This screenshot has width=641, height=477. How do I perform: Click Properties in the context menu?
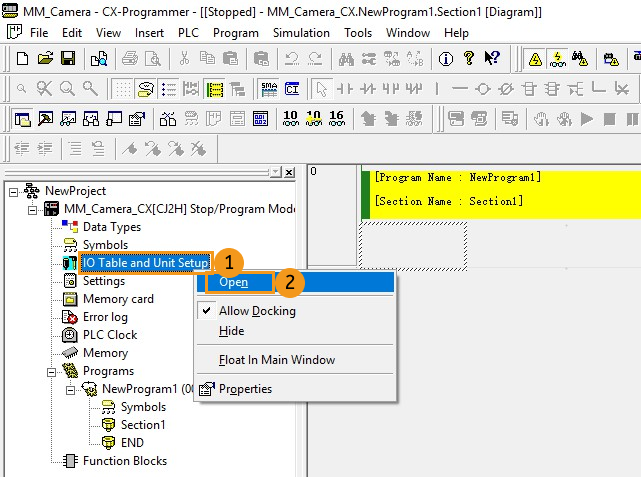245,389
